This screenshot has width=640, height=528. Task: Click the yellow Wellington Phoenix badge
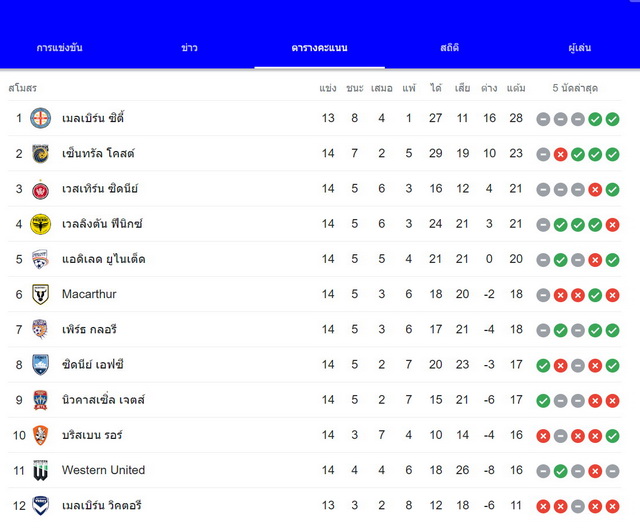(x=40, y=224)
